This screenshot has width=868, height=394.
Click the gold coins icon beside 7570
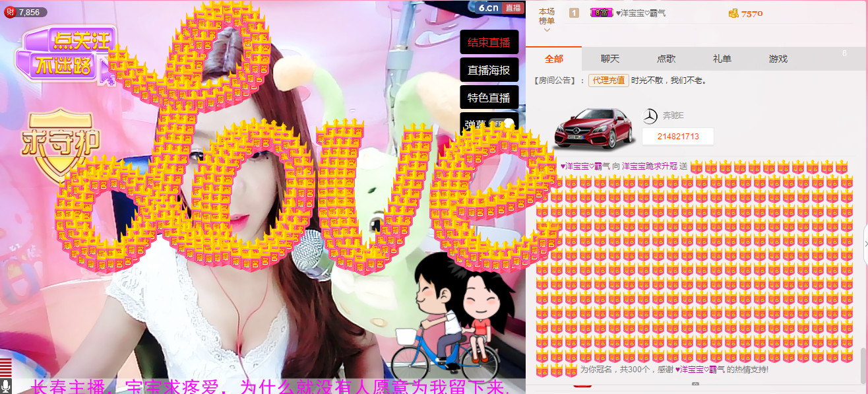click(x=733, y=13)
